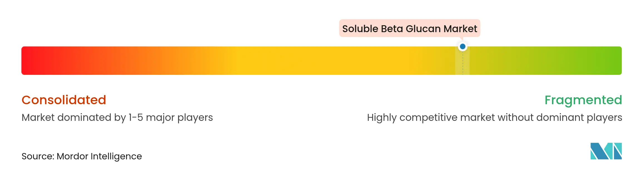This screenshot has height=176, width=644.
Task: Click the dark blue left shape of the logo
Action: point(598,152)
